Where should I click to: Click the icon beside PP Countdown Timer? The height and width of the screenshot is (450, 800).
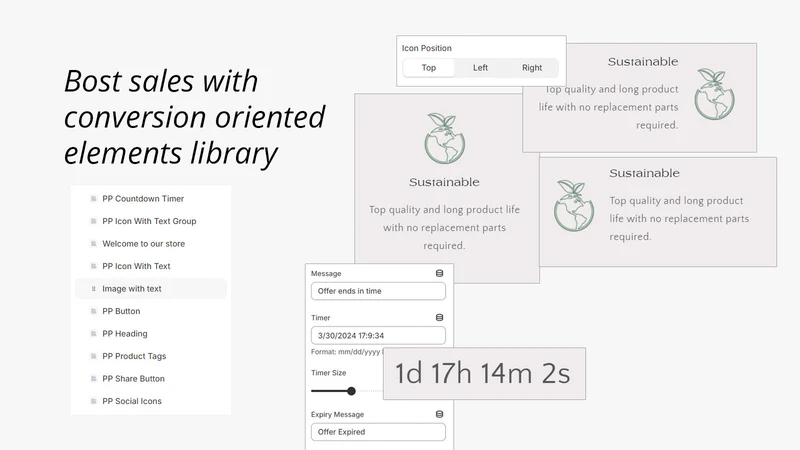[93, 198]
